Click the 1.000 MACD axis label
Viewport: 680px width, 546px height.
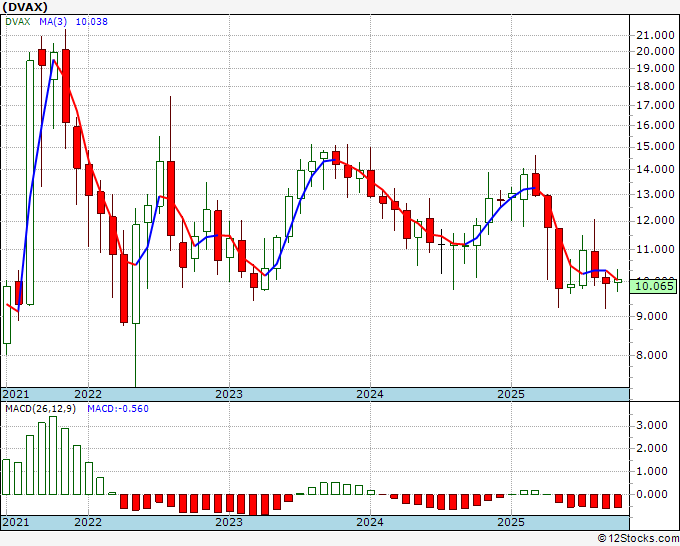pos(652,471)
